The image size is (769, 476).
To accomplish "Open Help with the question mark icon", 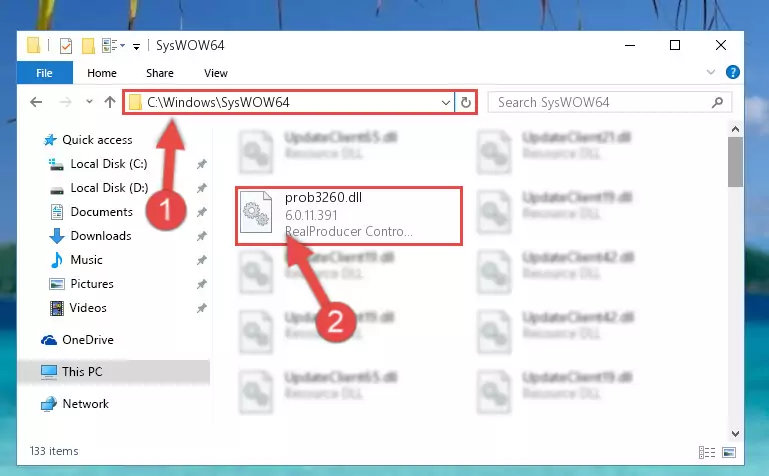I will (x=733, y=72).
